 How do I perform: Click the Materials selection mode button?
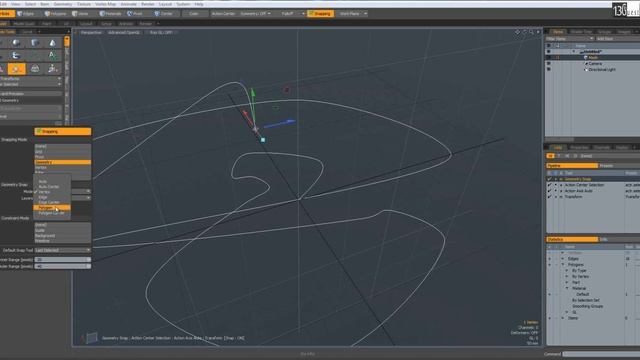111,13
